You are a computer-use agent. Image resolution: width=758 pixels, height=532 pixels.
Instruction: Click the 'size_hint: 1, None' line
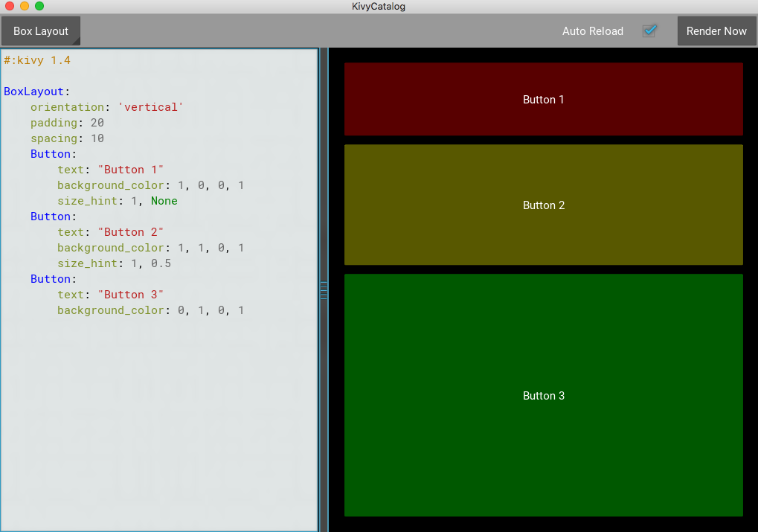click(x=117, y=201)
